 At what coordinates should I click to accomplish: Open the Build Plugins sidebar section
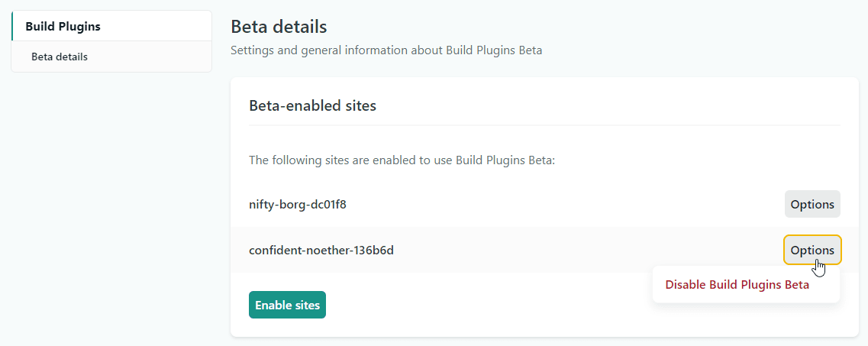[x=63, y=27]
